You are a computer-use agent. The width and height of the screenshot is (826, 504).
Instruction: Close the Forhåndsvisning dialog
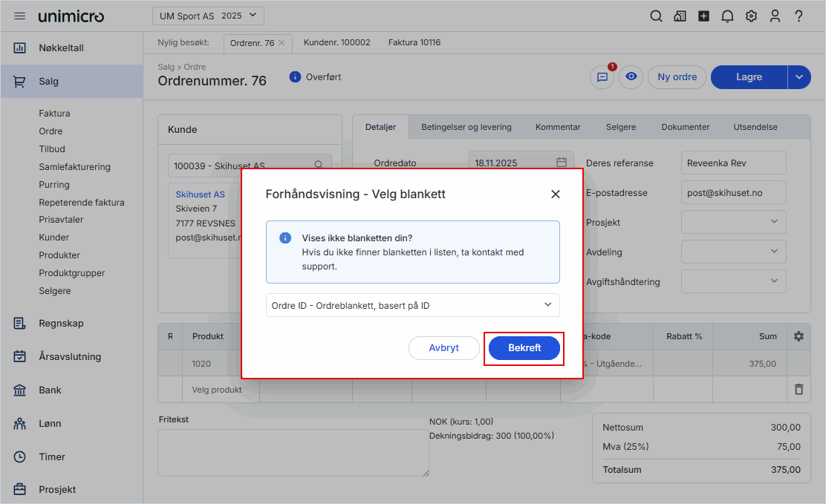pos(555,194)
